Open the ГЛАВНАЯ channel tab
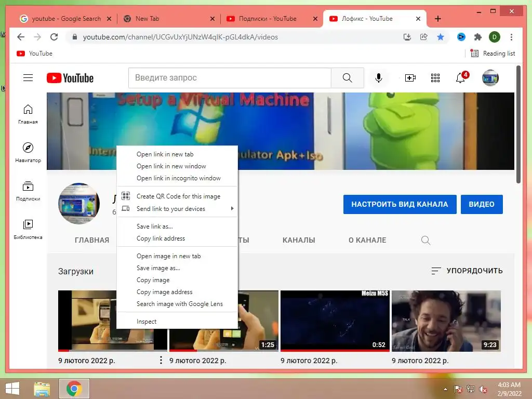The height and width of the screenshot is (399, 532). [x=92, y=240]
